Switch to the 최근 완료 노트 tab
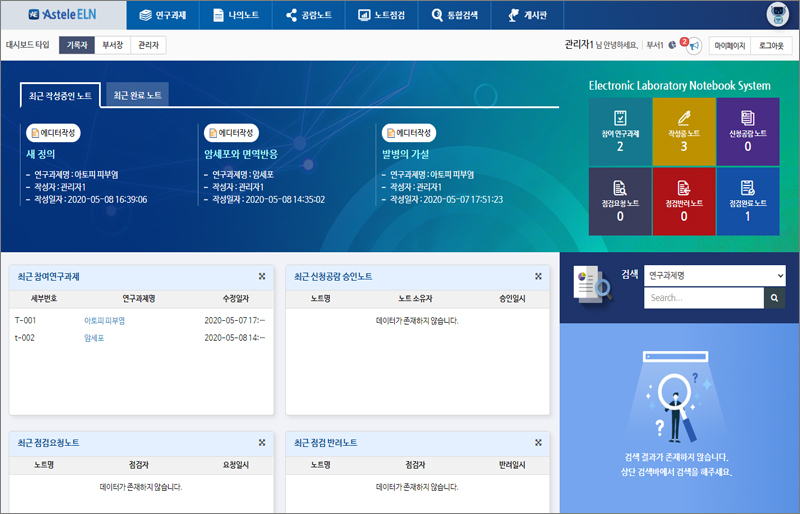800x514 pixels. pyautogui.click(x=138, y=95)
